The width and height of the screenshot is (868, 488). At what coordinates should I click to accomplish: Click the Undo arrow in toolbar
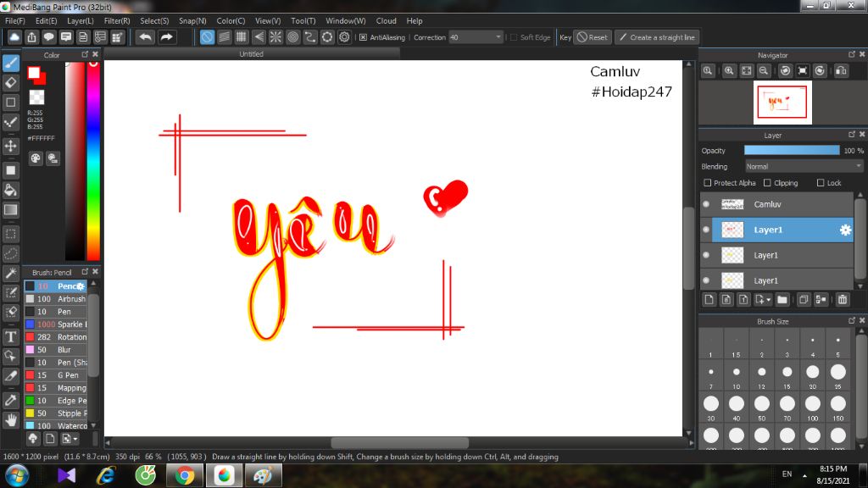tap(146, 37)
